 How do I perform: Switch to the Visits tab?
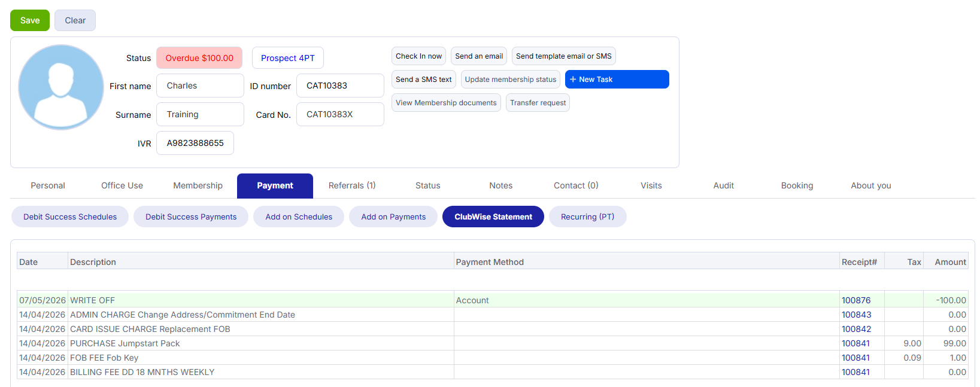651,185
